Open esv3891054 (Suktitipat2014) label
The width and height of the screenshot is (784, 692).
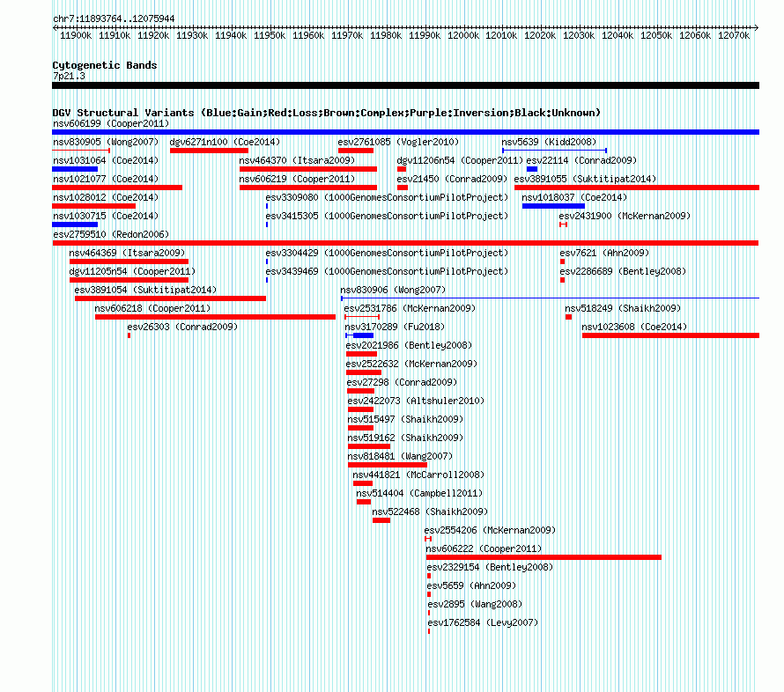(145, 290)
